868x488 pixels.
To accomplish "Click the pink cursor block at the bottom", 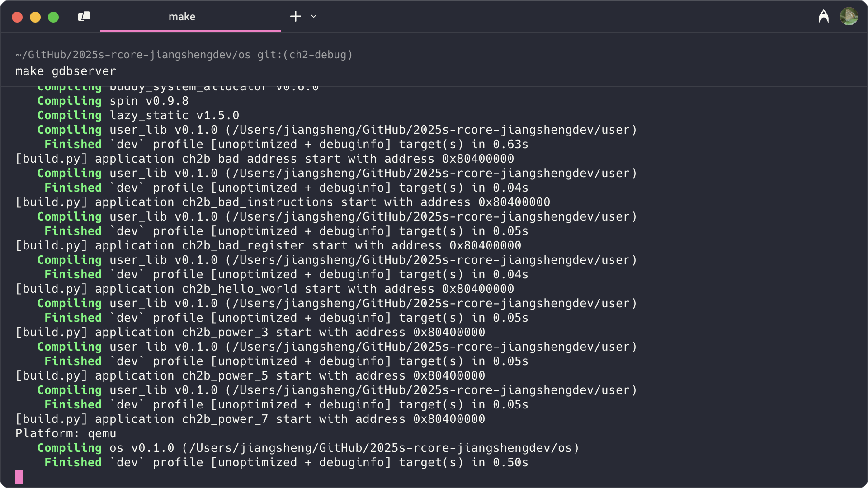I will click(19, 476).
